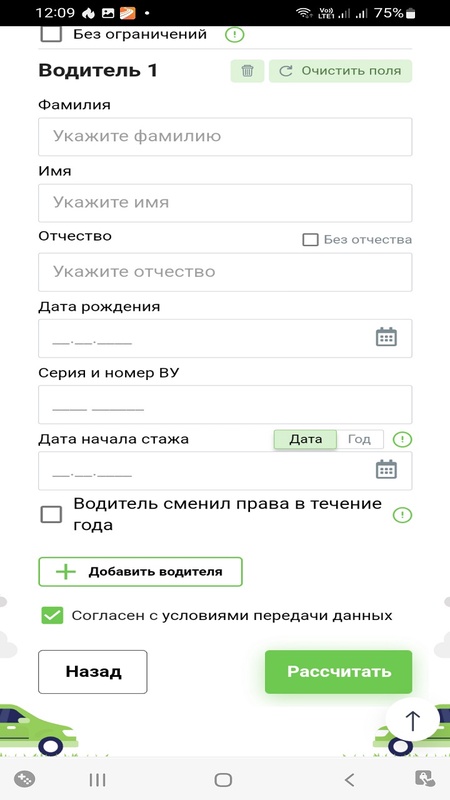Select the Дата mode for experience start
This screenshot has width=450, height=800.
305,439
